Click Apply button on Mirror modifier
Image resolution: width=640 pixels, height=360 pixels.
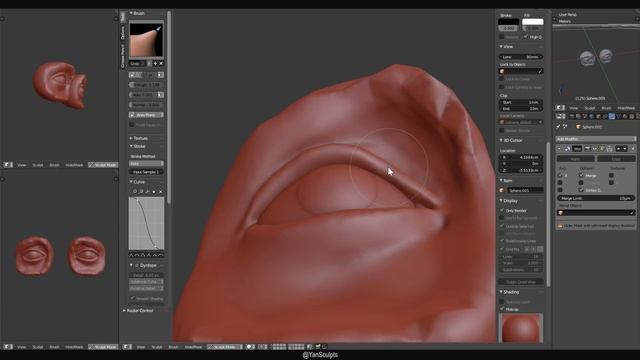(576, 159)
